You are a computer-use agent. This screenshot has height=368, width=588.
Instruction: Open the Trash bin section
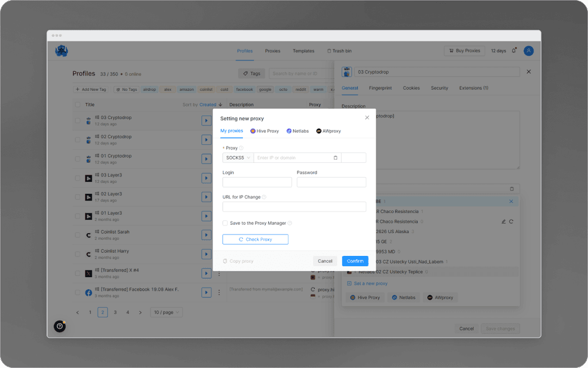point(339,51)
